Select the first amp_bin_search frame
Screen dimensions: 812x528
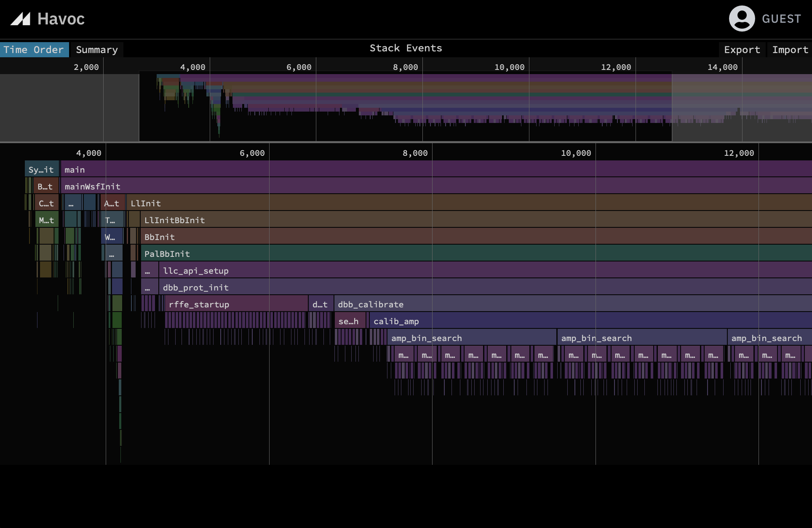pos(463,337)
